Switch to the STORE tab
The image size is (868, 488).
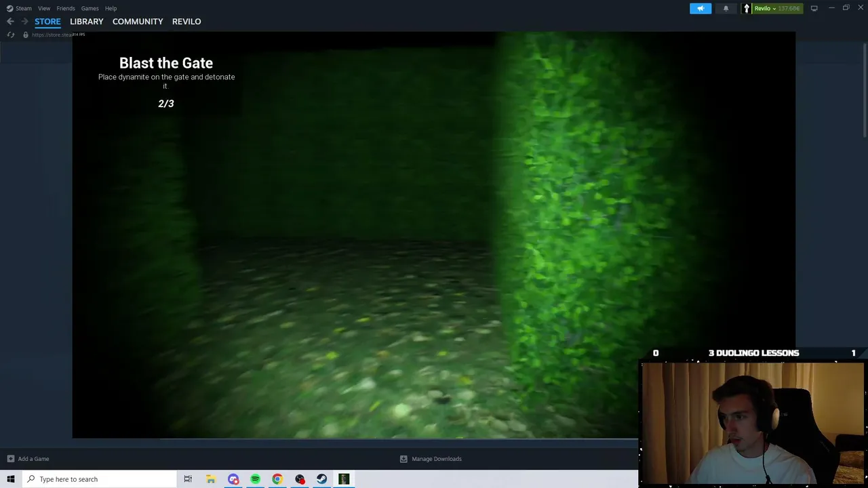pyautogui.click(x=47, y=22)
